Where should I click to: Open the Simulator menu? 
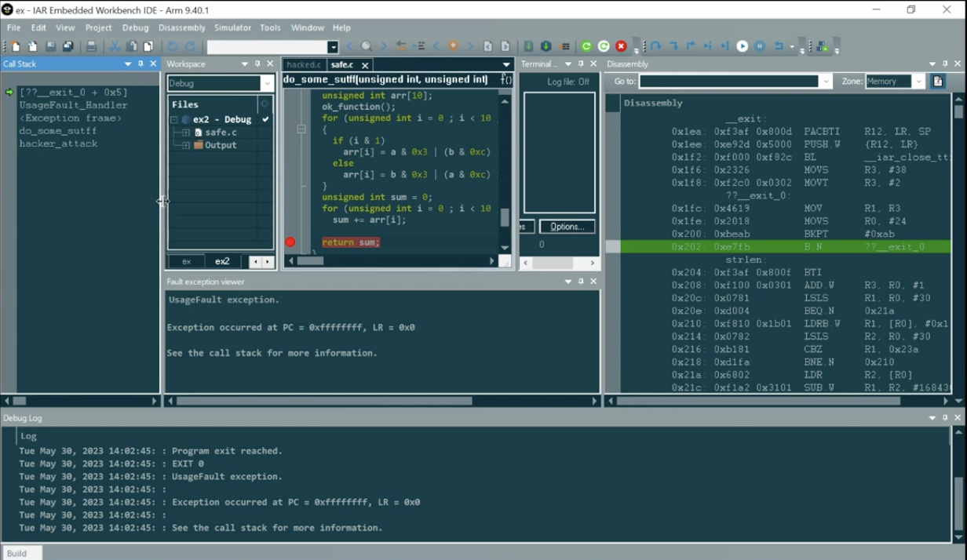(232, 27)
